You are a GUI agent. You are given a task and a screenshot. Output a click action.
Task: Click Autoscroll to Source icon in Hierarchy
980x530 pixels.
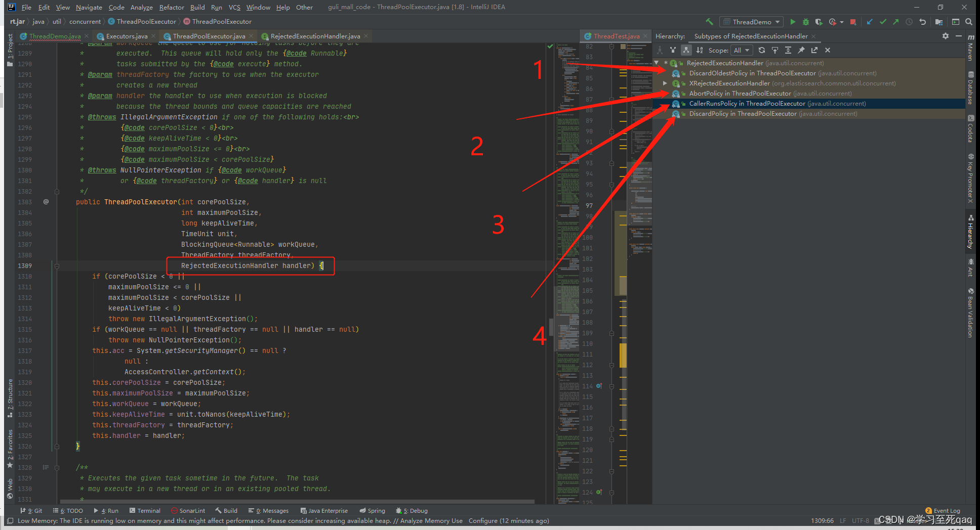(775, 50)
